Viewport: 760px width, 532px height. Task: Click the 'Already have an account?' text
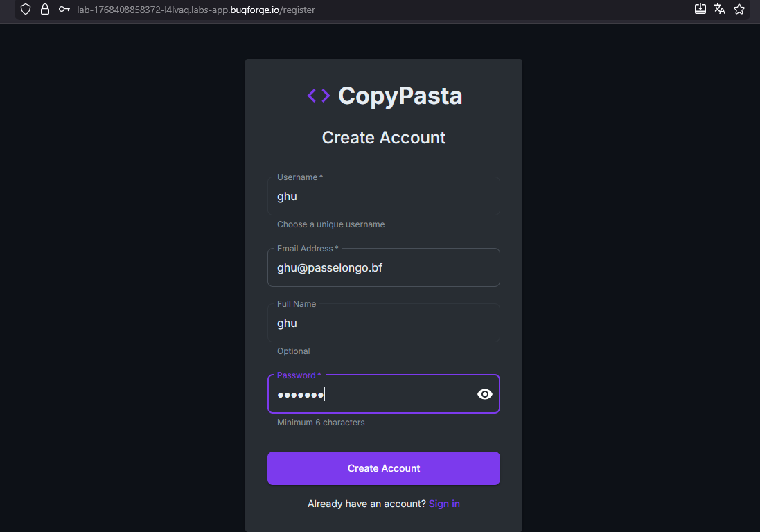366,504
